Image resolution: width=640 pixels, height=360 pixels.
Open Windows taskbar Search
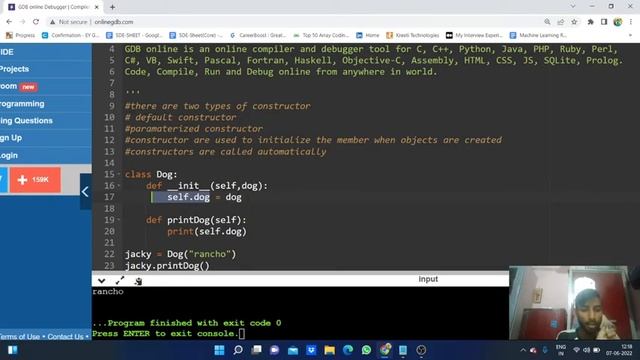238,350
